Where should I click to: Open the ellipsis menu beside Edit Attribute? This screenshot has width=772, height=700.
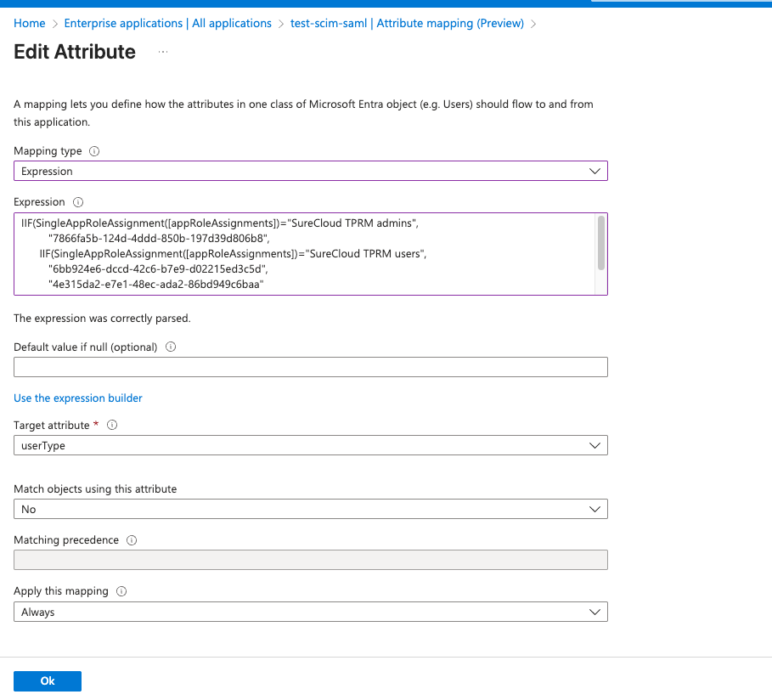tap(163, 52)
